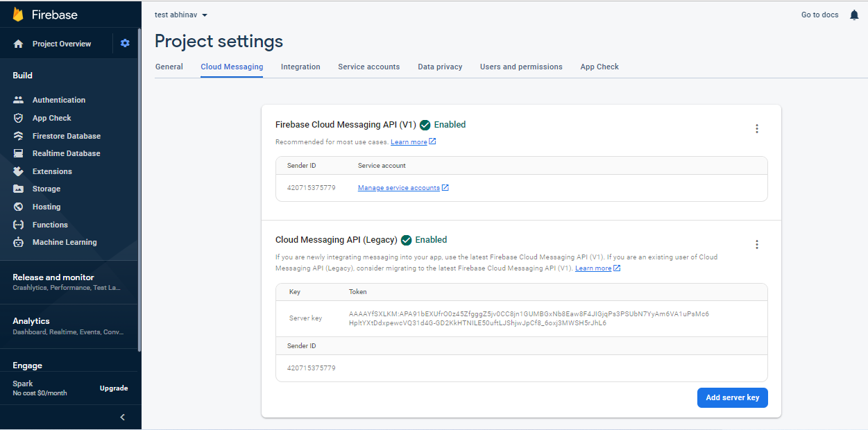Expand the Release and monitor section
The height and width of the screenshot is (430, 868).
click(69, 282)
